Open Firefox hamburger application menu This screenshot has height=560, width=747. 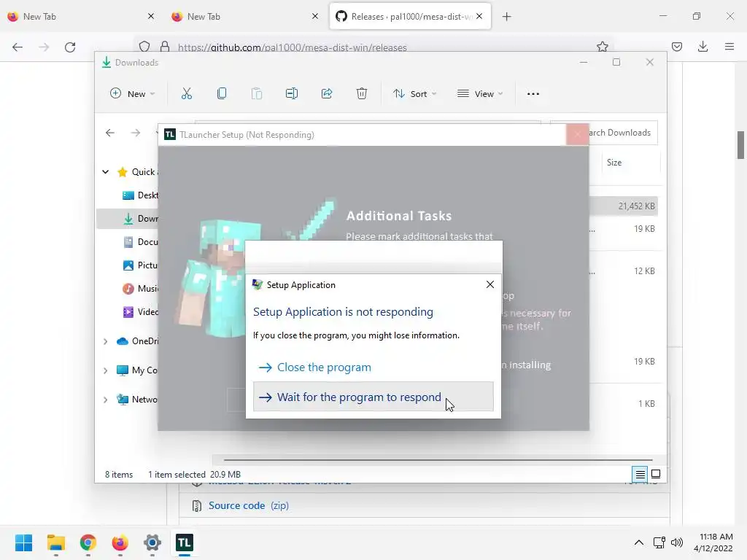(729, 47)
